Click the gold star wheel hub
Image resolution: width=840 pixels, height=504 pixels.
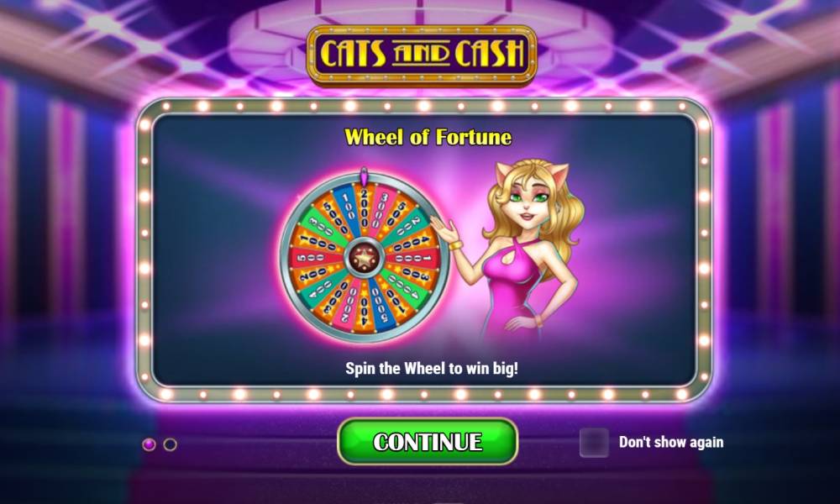364,258
